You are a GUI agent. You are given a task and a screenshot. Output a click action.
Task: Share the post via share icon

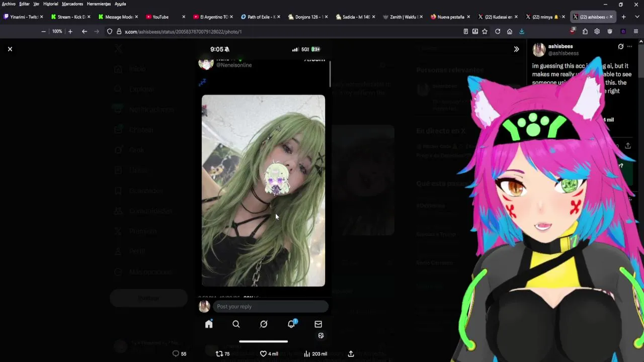[x=351, y=353]
